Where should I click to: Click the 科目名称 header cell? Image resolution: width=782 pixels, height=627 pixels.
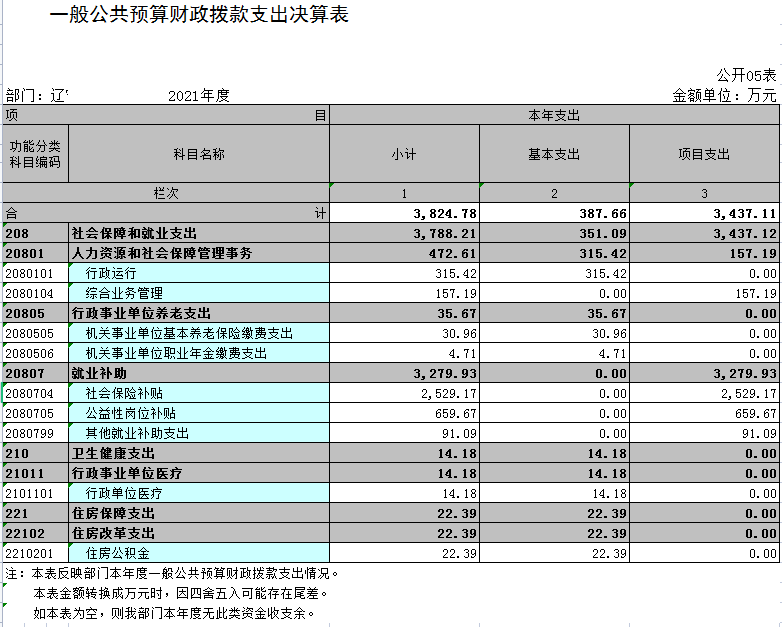(x=199, y=154)
